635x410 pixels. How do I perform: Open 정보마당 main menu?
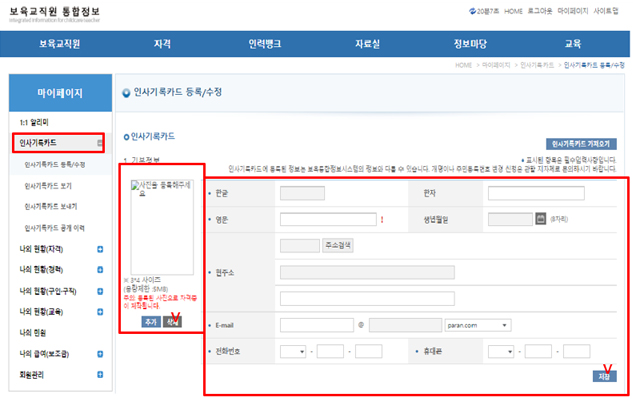point(470,44)
